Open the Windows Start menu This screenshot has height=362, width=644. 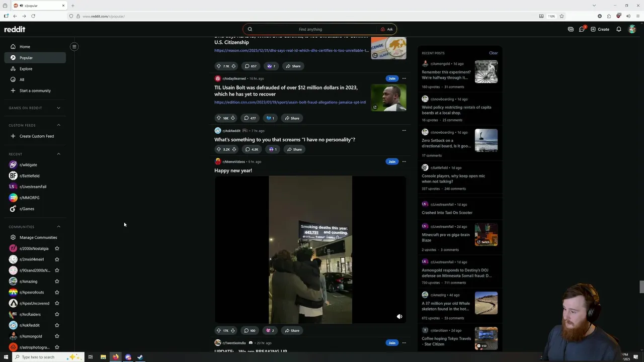pos(5,357)
